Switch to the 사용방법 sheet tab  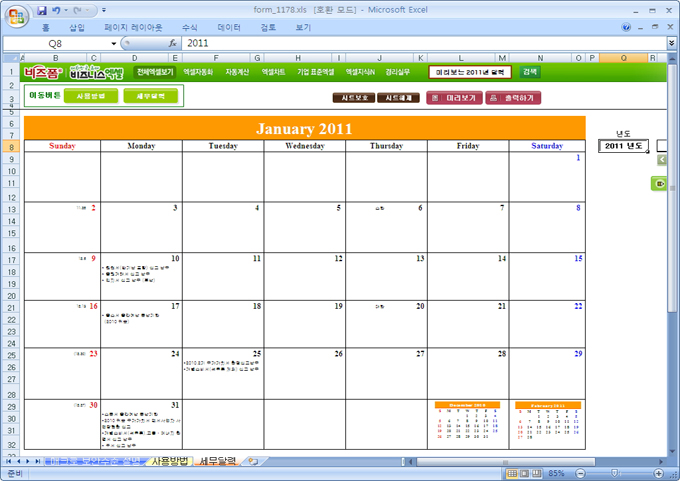[x=170, y=461]
